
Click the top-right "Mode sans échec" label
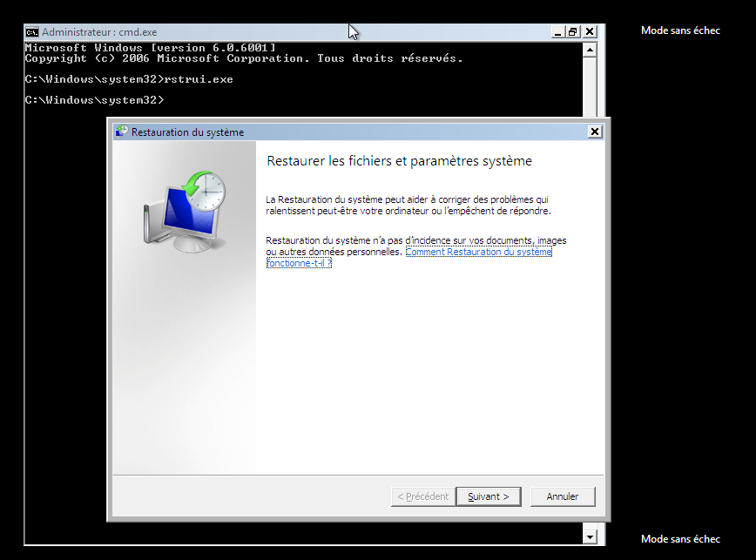(680, 30)
